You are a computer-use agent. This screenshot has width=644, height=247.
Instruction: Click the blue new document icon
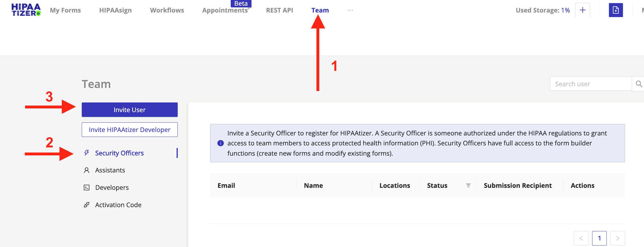point(616,10)
